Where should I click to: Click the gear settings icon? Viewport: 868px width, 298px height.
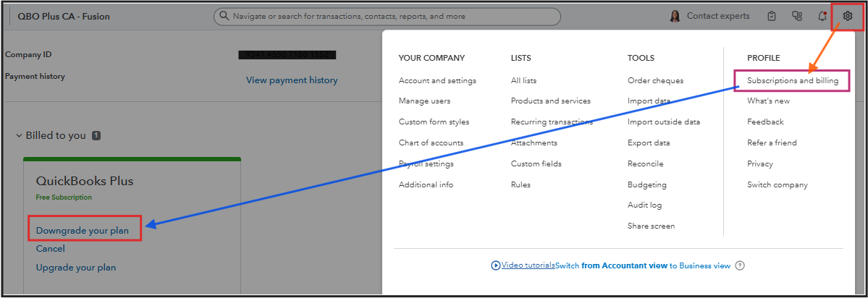pyautogui.click(x=848, y=16)
